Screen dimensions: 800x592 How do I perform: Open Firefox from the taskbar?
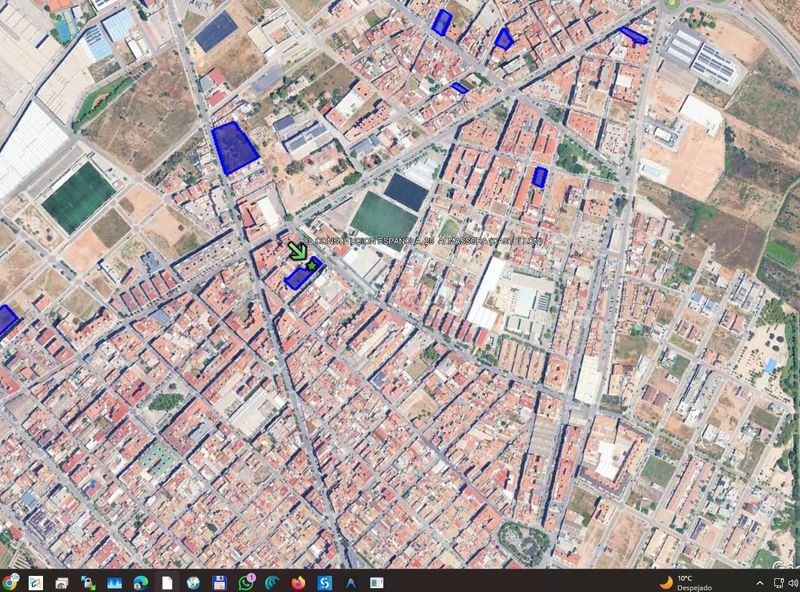click(298, 582)
